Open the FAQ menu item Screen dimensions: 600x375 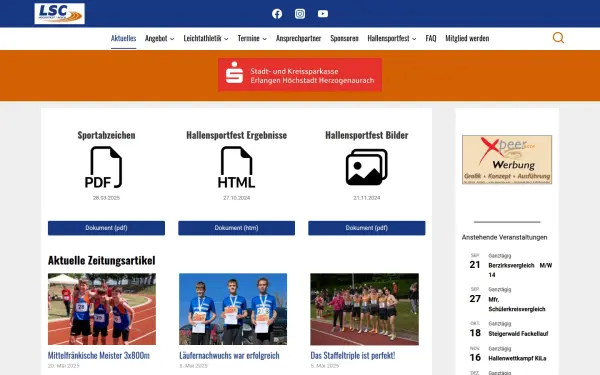coord(431,38)
